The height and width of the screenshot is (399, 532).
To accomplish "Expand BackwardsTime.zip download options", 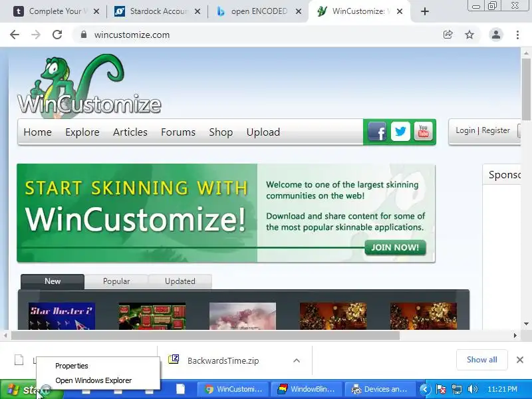I will pyautogui.click(x=297, y=360).
